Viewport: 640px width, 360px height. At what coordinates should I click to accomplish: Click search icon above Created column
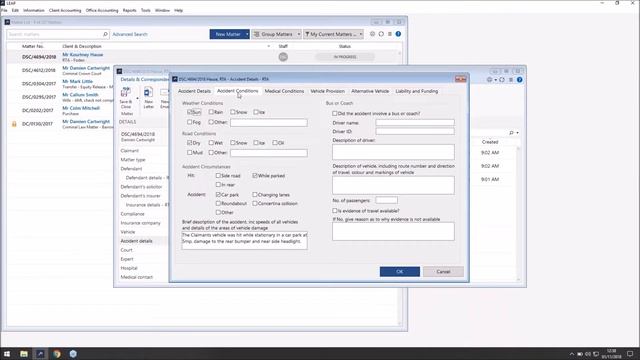511,133
